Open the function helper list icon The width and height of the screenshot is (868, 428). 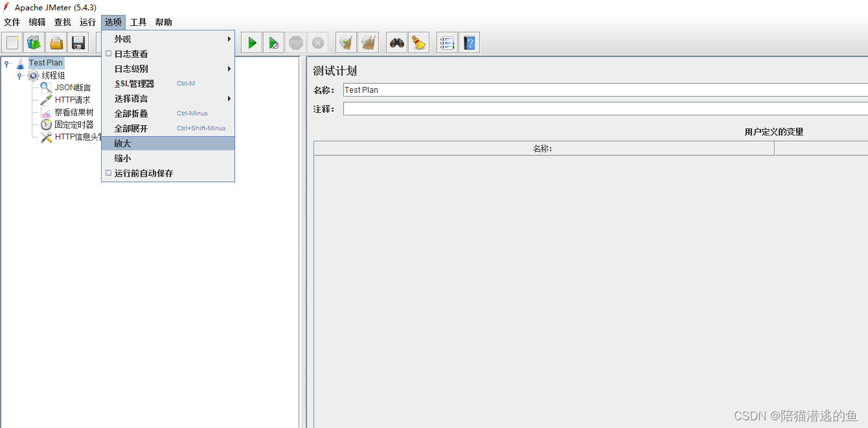(447, 43)
